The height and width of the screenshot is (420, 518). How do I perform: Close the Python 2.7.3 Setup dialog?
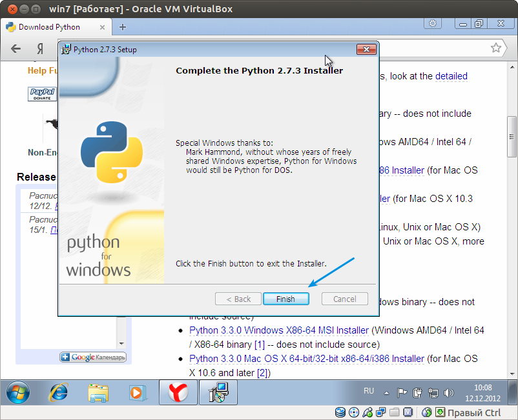tap(366, 50)
